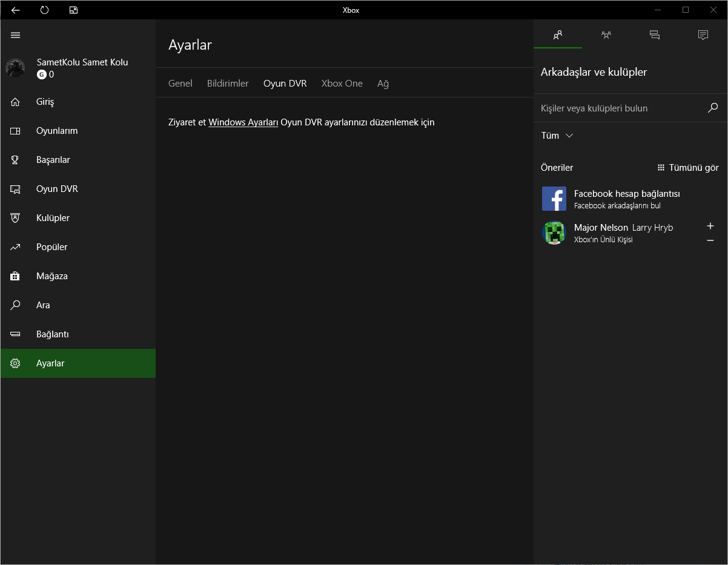Click Arkadaşlar ve kulüpler heading
This screenshot has height=565, width=728.
pos(594,72)
